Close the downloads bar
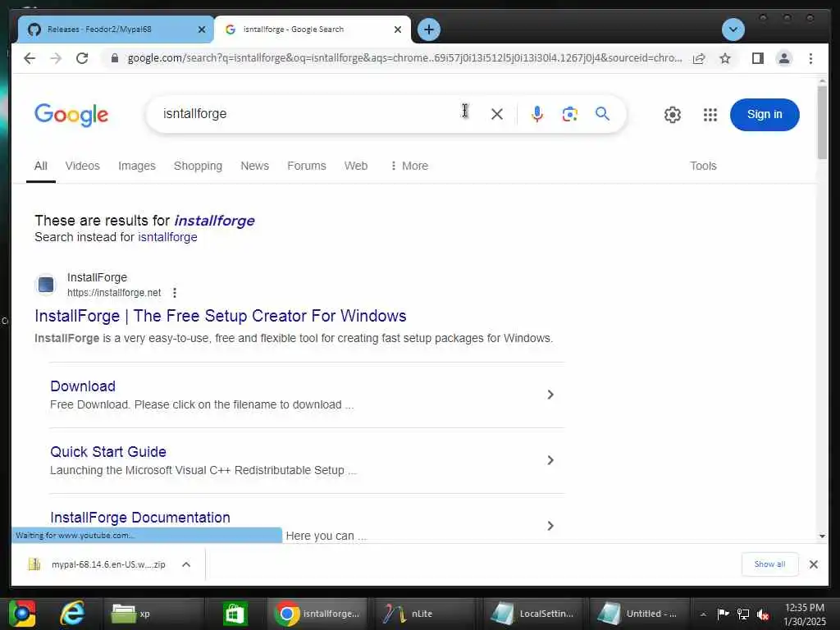The width and height of the screenshot is (840, 630). [813, 564]
